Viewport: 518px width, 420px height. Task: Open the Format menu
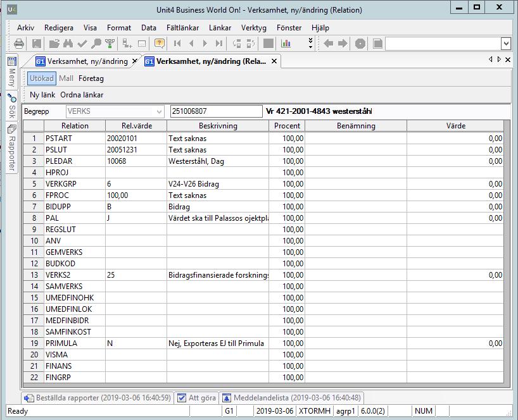pyautogui.click(x=119, y=28)
